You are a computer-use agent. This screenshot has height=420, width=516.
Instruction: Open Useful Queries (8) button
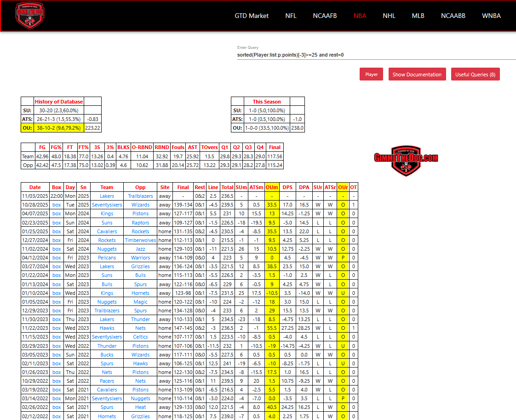click(x=475, y=75)
